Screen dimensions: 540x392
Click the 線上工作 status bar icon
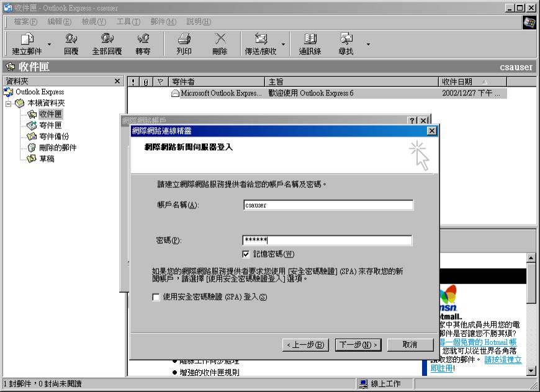[363, 383]
